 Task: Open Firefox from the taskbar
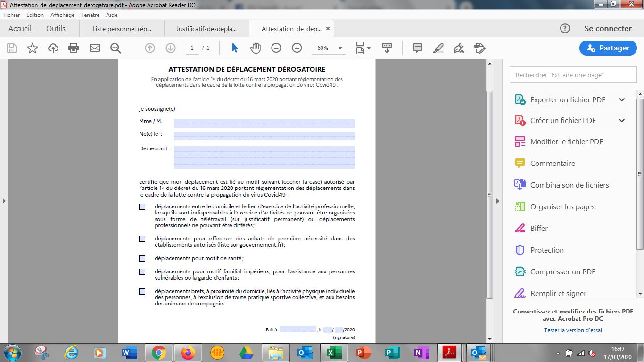pos(188,353)
